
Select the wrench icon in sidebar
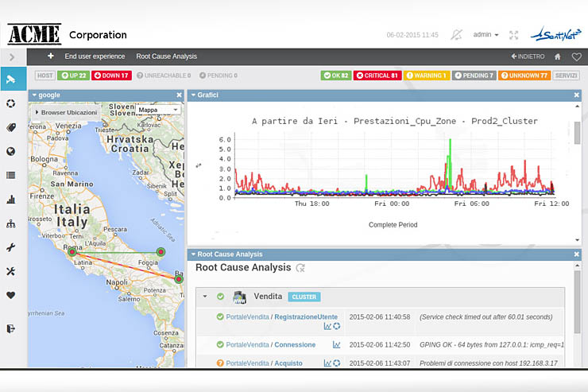(x=11, y=247)
